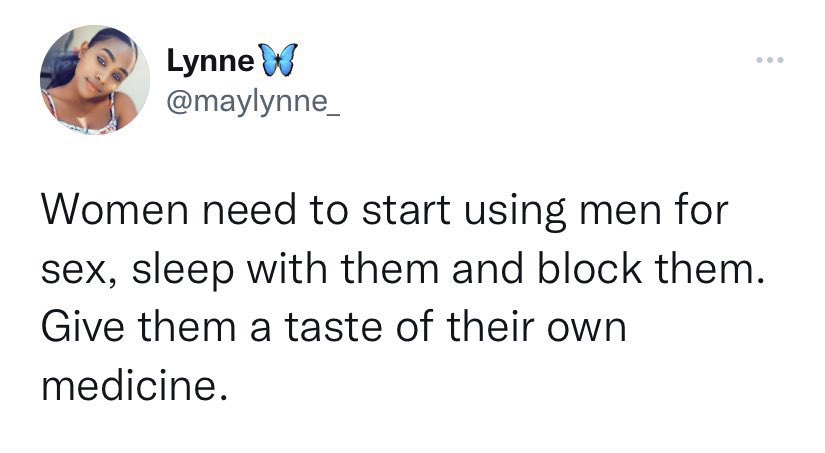Click the display name Lynne
825x453 pixels.
[x=210, y=62]
